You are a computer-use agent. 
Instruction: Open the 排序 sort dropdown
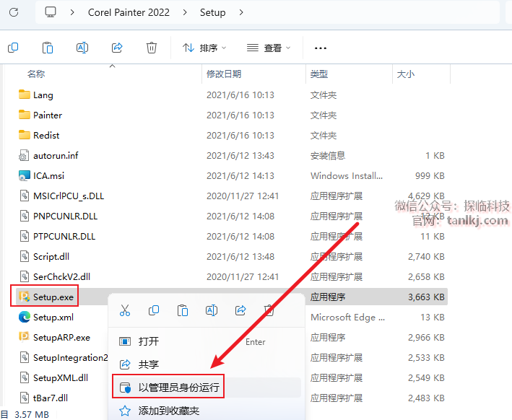204,48
